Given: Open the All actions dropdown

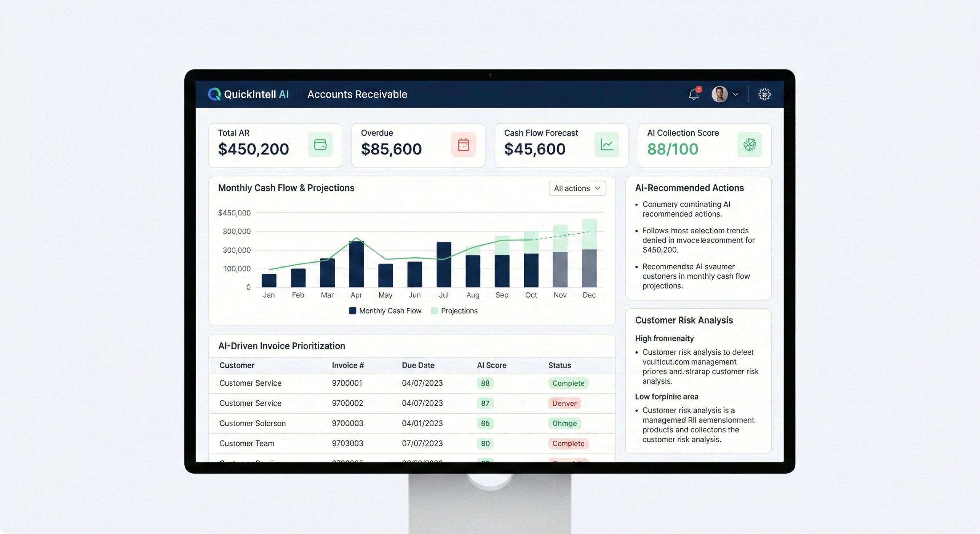Looking at the screenshot, I should coord(577,188).
